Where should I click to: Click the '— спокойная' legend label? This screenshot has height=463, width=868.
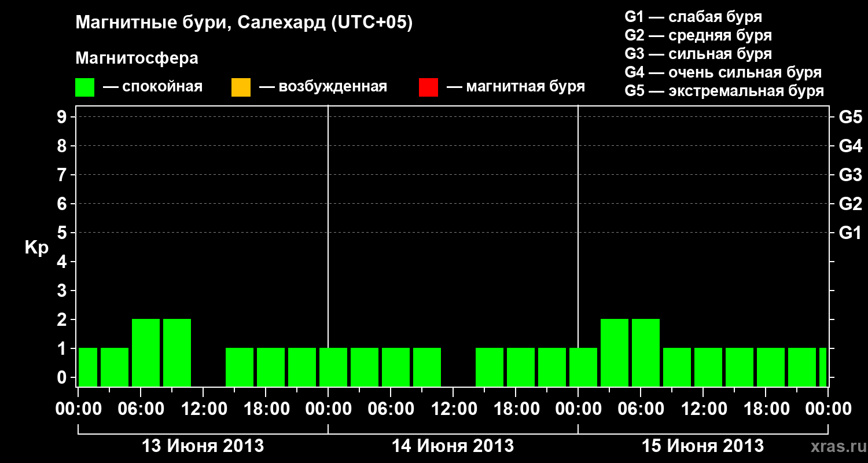click(x=153, y=87)
